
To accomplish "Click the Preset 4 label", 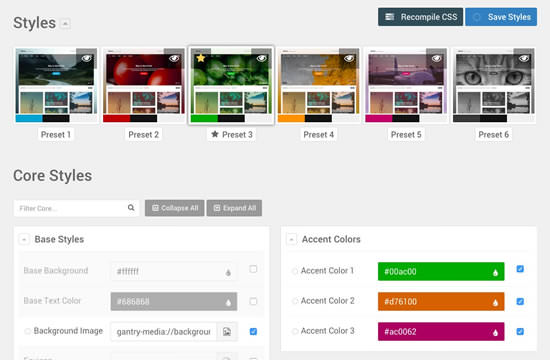I will coord(318,134).
